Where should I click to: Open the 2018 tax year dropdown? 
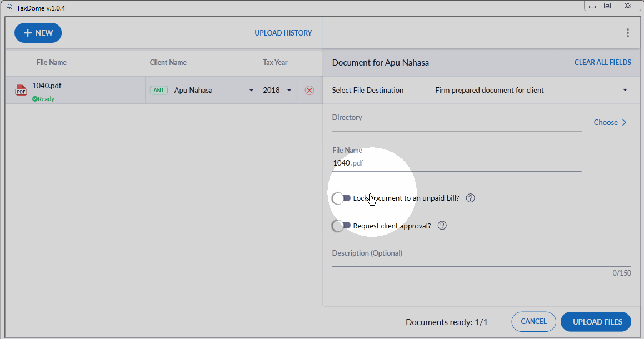[289, 91]
